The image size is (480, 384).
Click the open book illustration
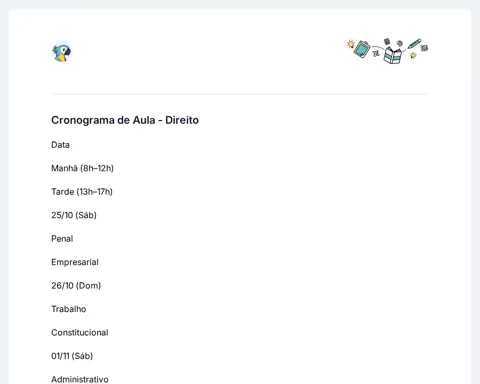[392, 55]
